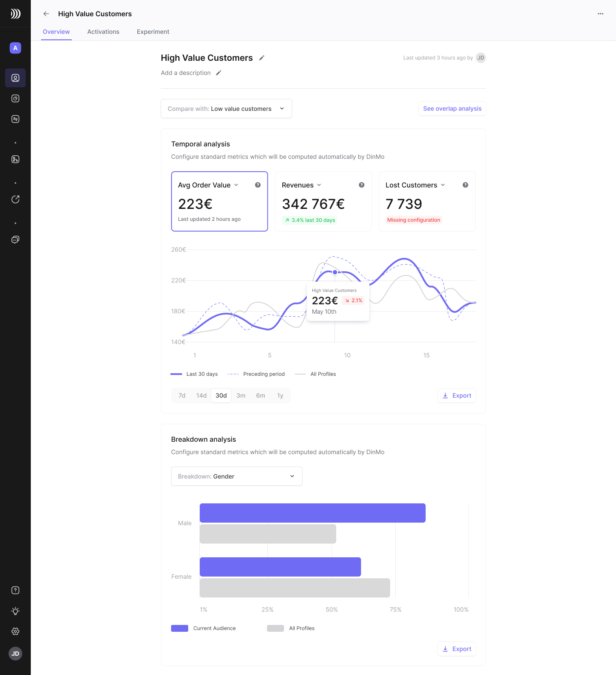
Task: Expand the Breakdown Gender dropdown
Action: [237, 476]
